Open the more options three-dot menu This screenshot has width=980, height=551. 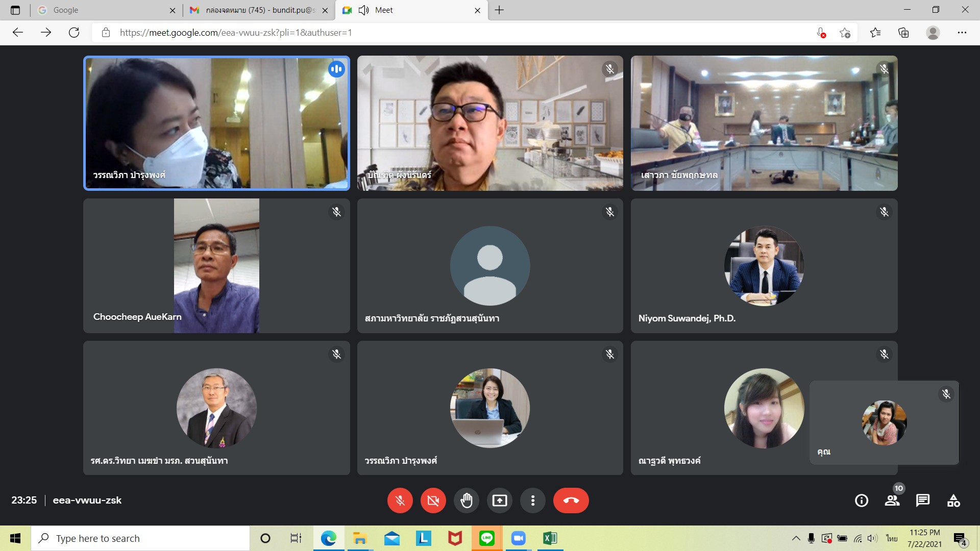532,500
